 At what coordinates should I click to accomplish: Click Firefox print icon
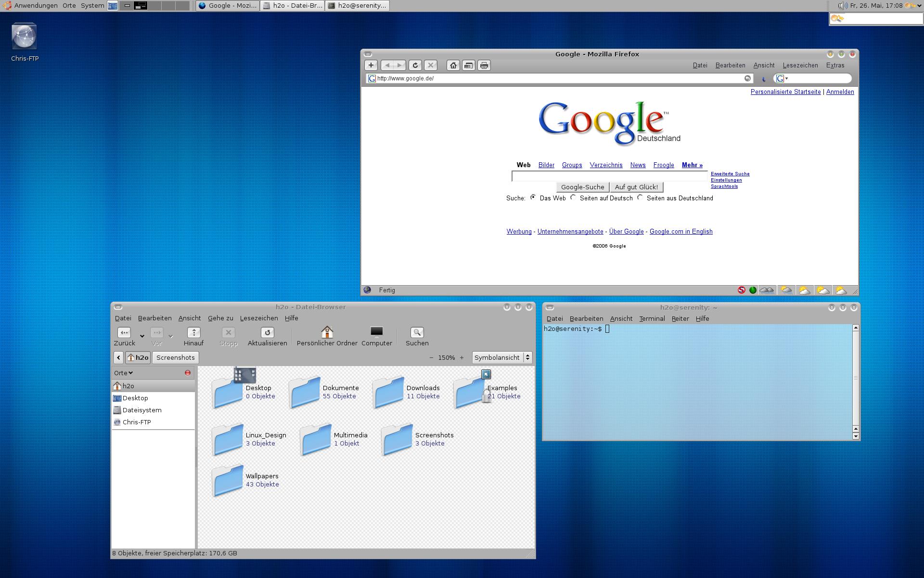pos(484,65)
